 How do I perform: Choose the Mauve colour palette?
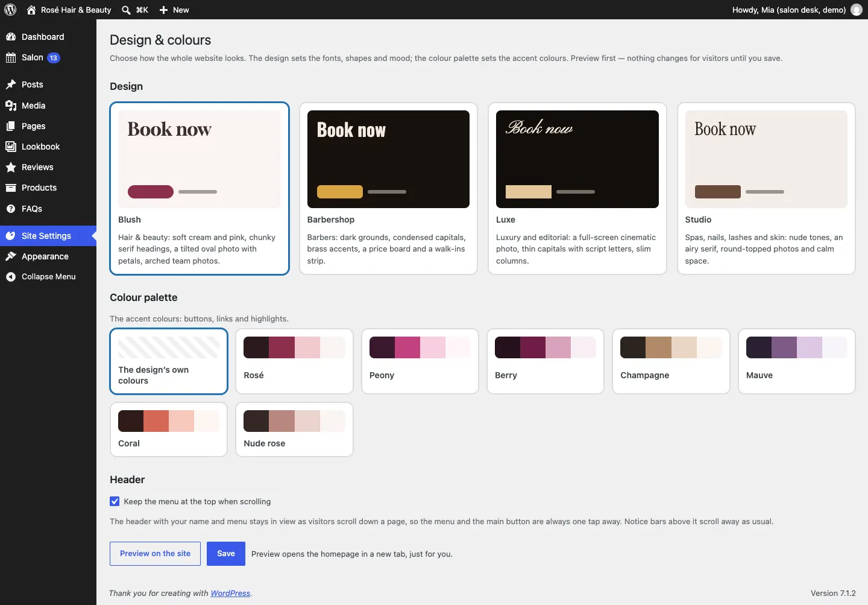click(797, 361)
